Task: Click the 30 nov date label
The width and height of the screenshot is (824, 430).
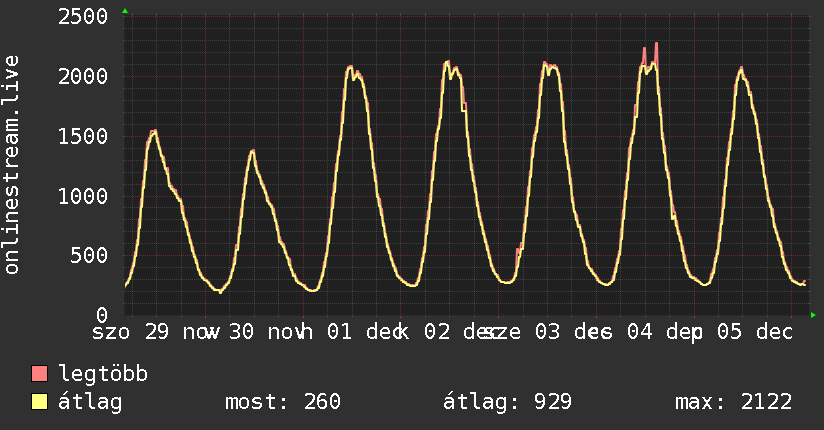Action: pyautogui.click(x=266, y=332)
